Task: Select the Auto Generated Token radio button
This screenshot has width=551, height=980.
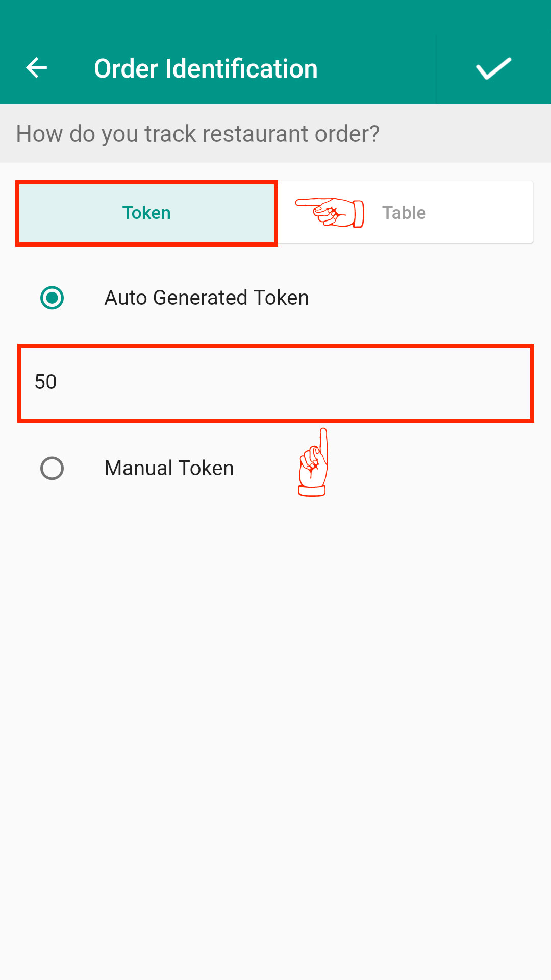Action: tap(52, 298)
